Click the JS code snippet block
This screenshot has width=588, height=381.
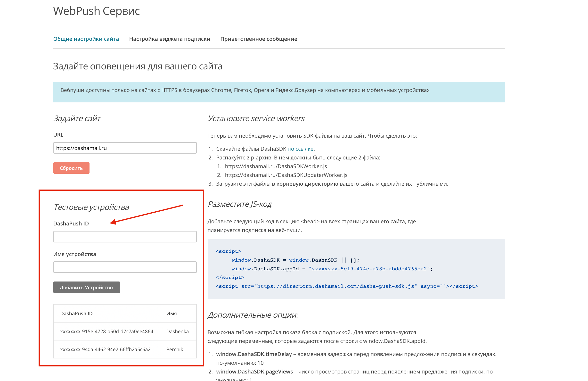pos(356,269)
